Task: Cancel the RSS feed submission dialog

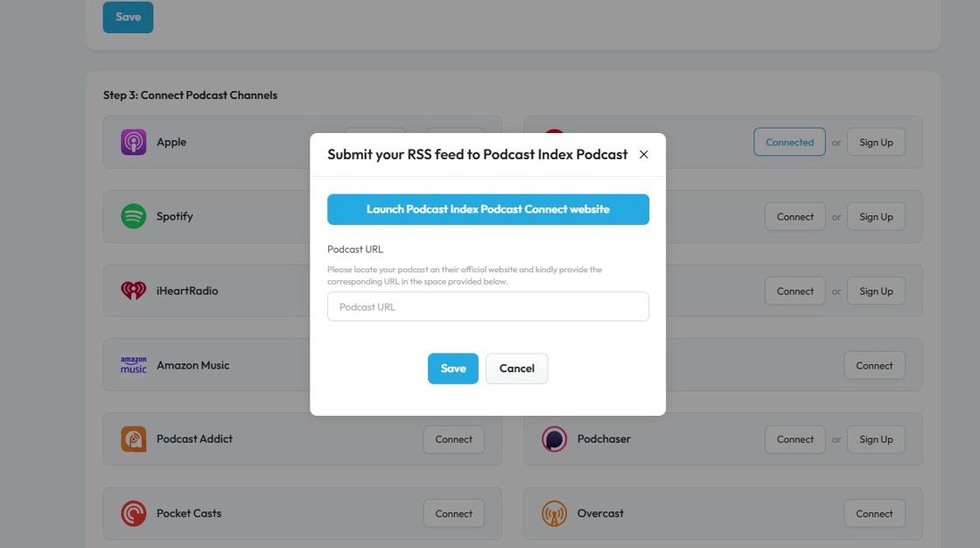Action: point(517,369)
